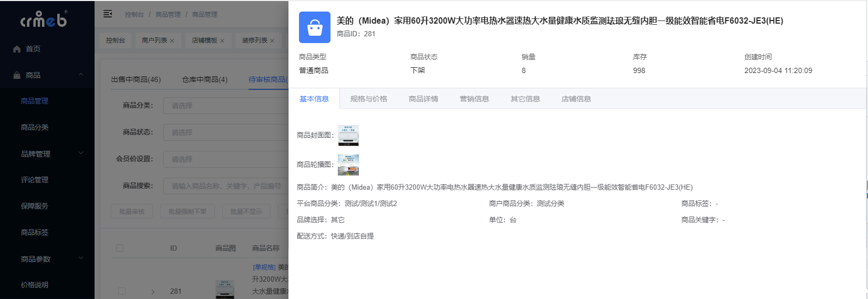Click the 批量审核 button
Image resolution: width=868 pixels, height=299 pixels.
coord(131,211)
